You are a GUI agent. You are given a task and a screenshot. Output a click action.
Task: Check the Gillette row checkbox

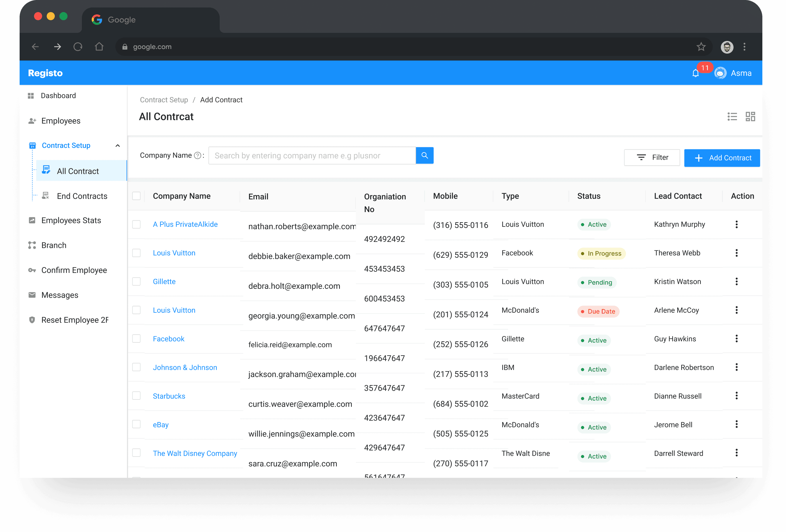click(x=136, y=282)
